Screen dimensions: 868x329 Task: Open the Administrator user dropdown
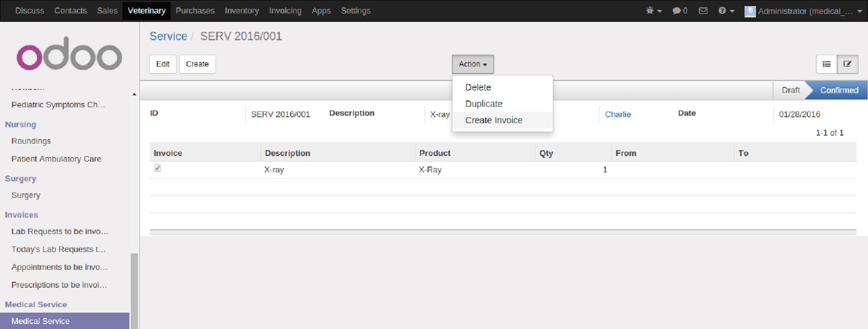coord(804,11)
